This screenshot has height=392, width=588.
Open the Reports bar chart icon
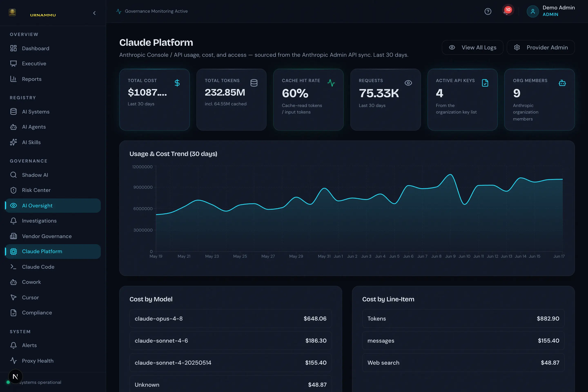point(13,79)
